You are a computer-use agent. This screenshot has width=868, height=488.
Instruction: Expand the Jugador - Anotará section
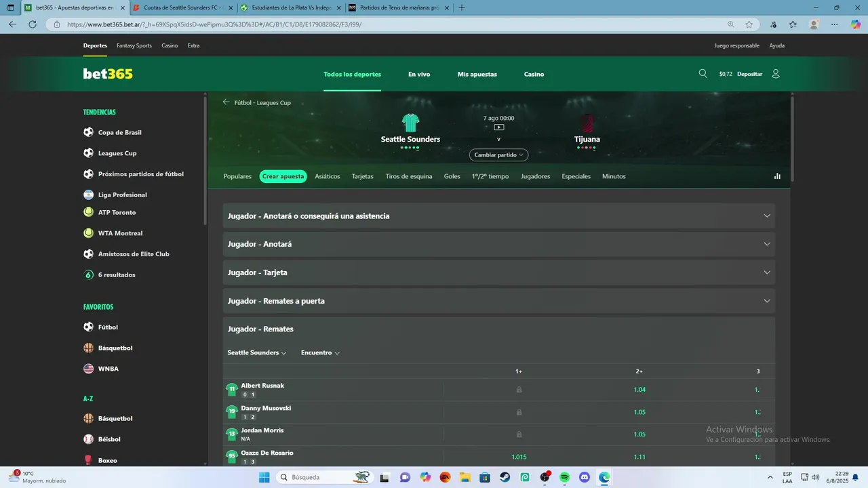498,244
